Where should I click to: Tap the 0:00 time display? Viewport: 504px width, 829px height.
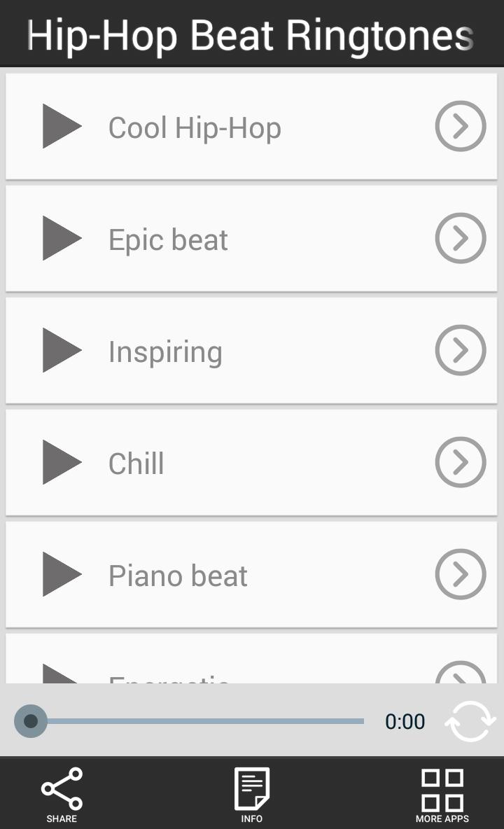click(x=405, y=720)
